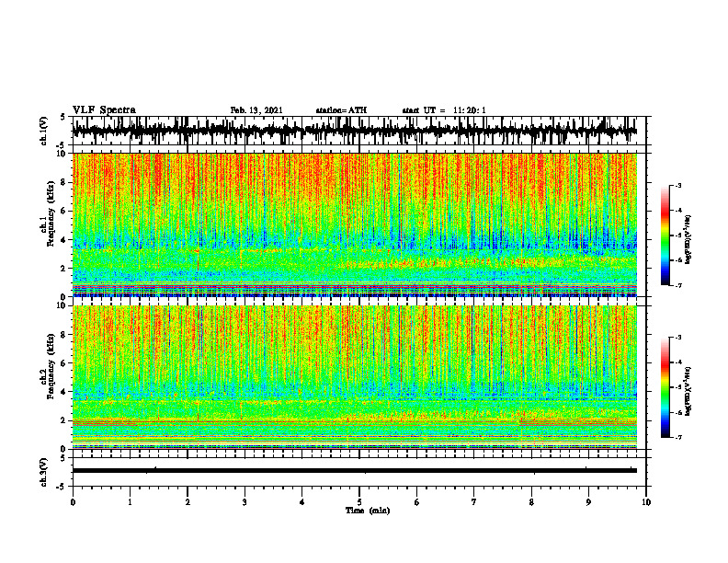The image size is (728, 563).
Task: Click the upper color scale bar for ch.1
Action: pos(665,236)
